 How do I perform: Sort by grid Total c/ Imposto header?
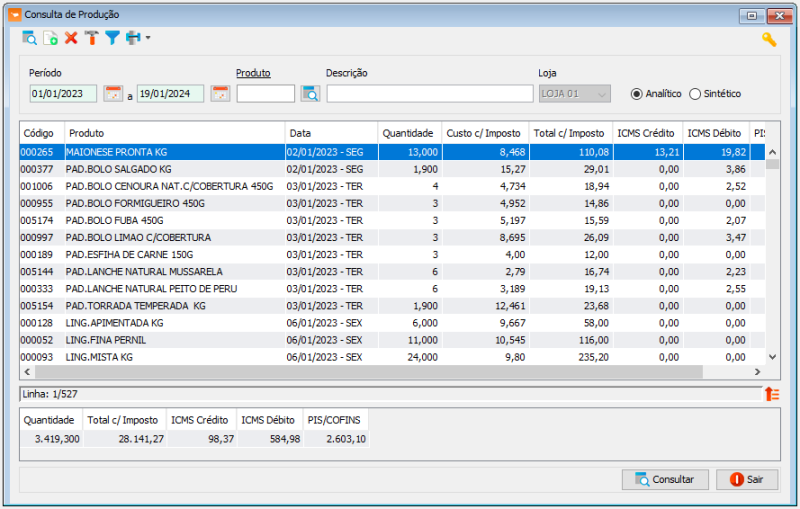point(571,133)
